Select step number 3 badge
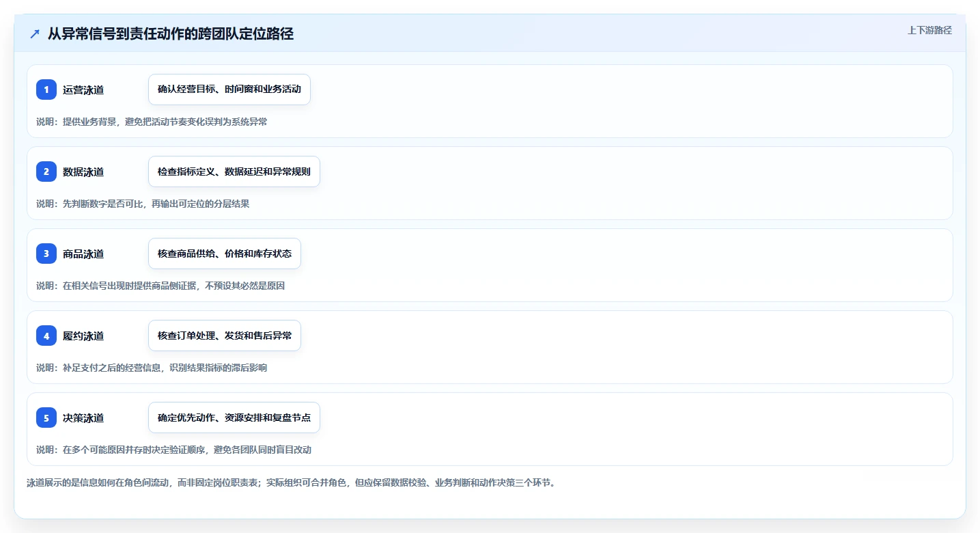Viewport: 980px width, 533px height. 46,254
